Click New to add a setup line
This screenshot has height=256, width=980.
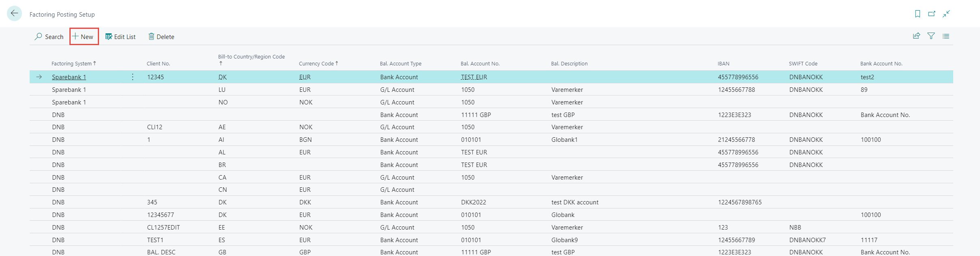pyautogui.click(x=84, y=37)
